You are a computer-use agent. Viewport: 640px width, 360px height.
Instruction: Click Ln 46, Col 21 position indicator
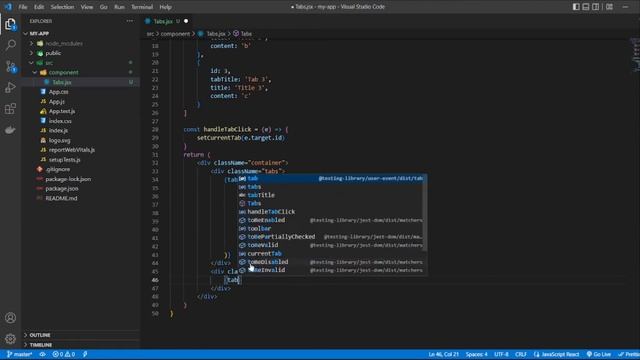click(x=444, y=354)
